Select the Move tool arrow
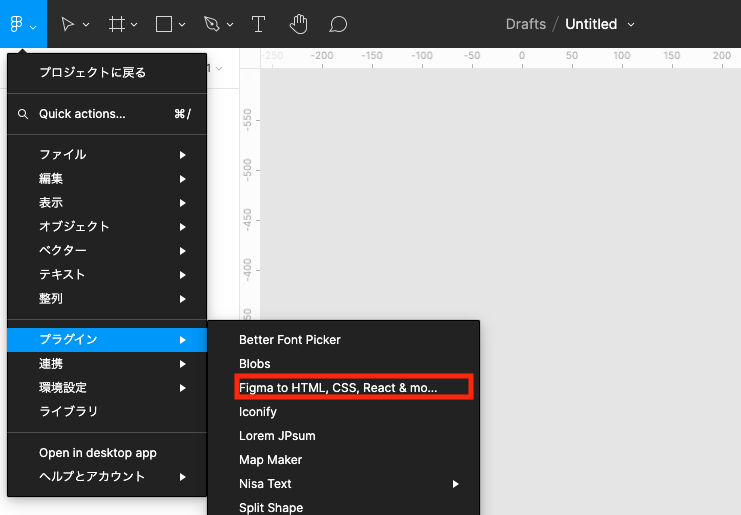 click(68, 24)
